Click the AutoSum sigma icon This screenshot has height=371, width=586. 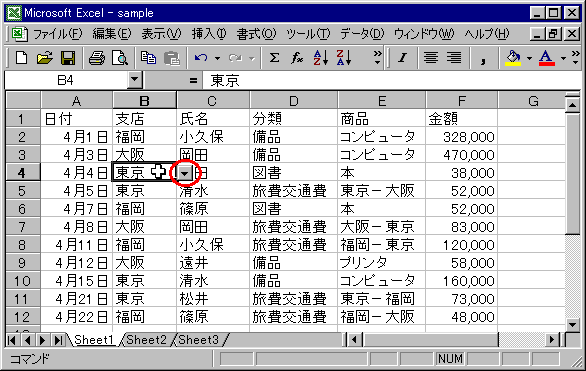tap(274, 58)
